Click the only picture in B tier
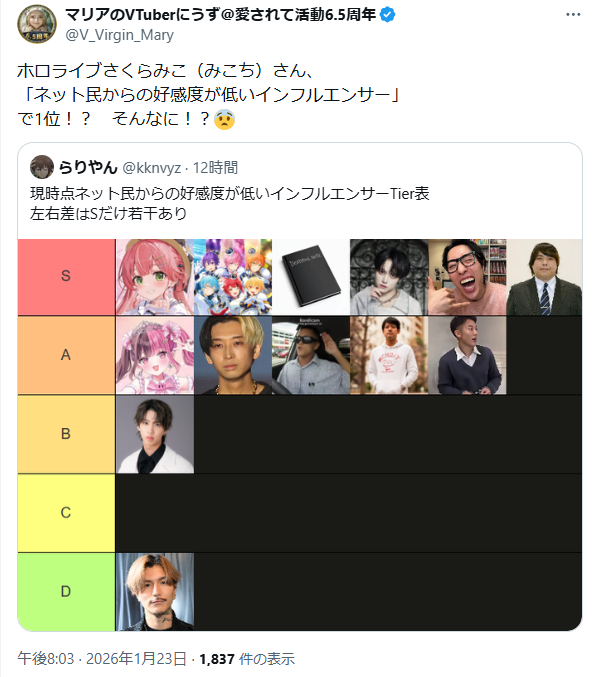This screenshot has width=599, height=677. coord(155,434)
